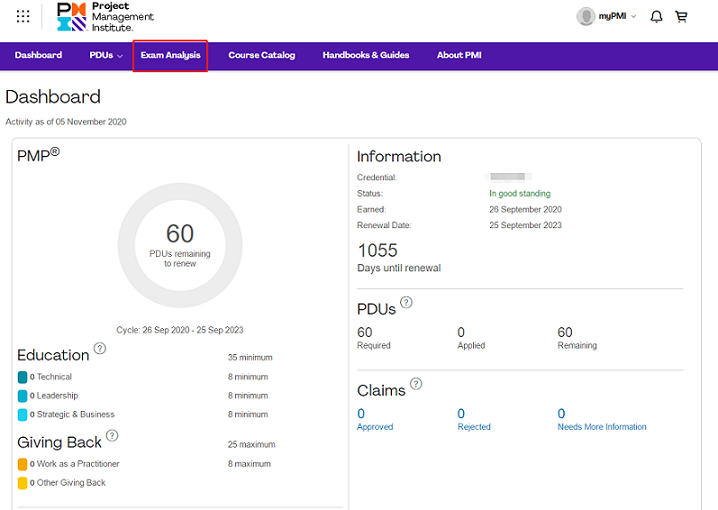
Task: Click the '35 minimum' Education requirement
Action: point(250,358)
